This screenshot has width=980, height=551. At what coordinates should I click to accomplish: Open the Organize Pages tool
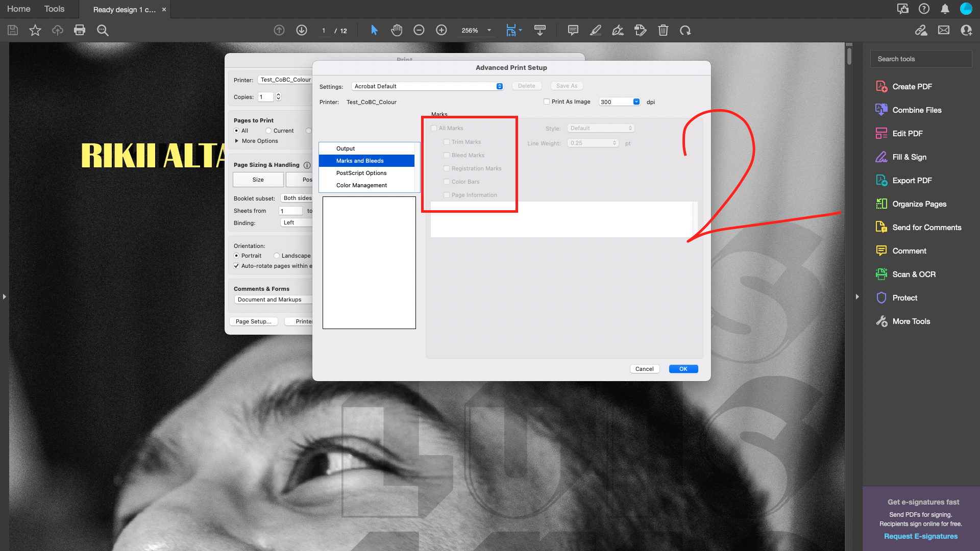coord(919,204)
